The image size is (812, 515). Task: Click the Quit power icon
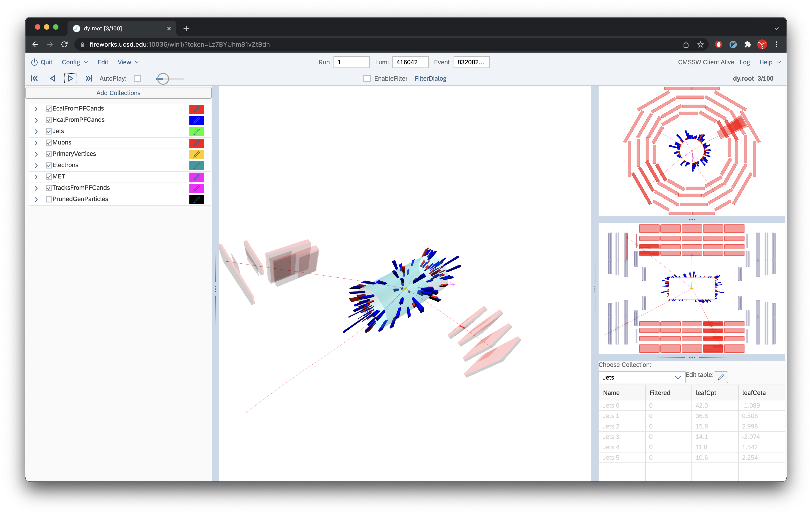[x=34, y=62]
